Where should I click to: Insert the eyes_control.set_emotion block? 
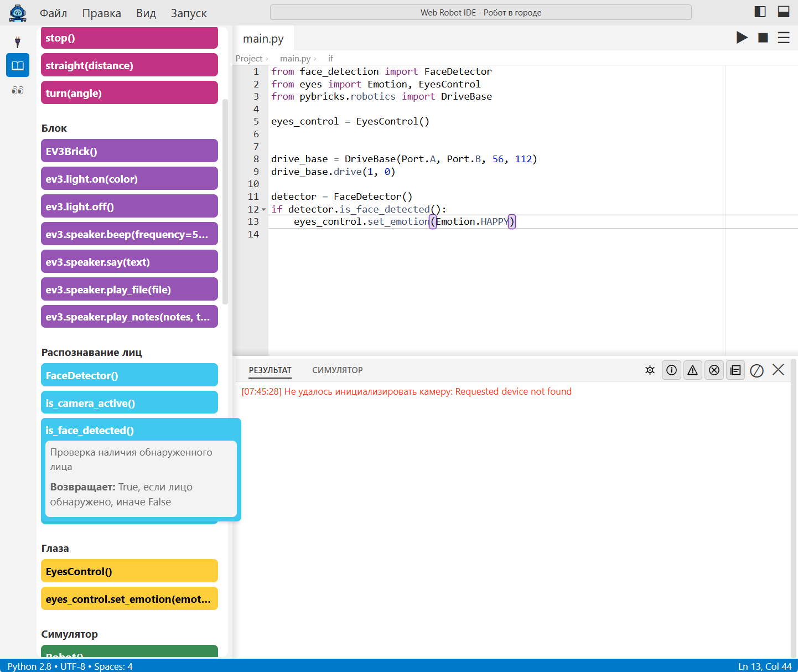point(129,598)
